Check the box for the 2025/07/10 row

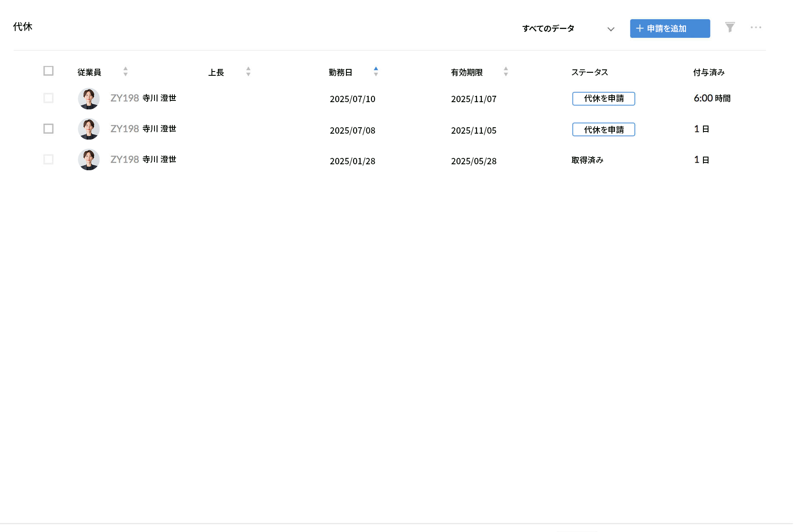point(48,98)
